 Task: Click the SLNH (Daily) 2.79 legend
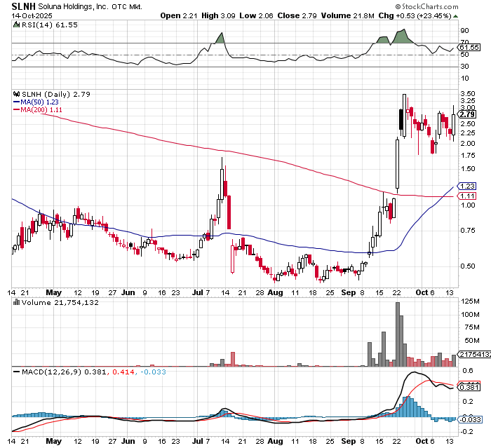click(55, 94)
